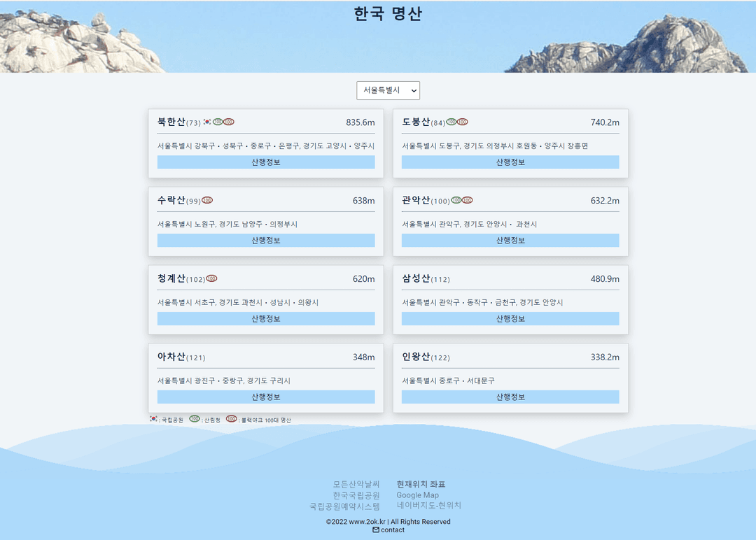Open 산행정보 for 인왕산
This screenshot has height=540, width=756.
510,397
